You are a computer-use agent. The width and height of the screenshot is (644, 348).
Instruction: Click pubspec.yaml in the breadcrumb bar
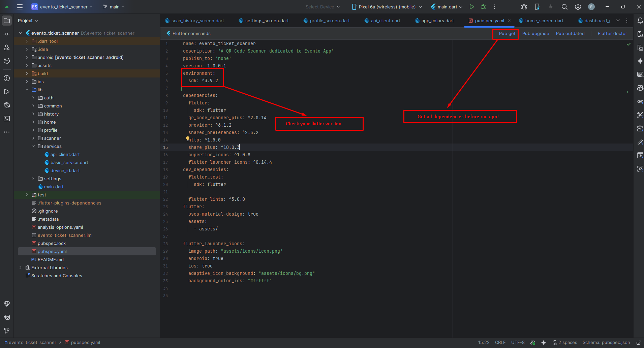pos(83,342)
